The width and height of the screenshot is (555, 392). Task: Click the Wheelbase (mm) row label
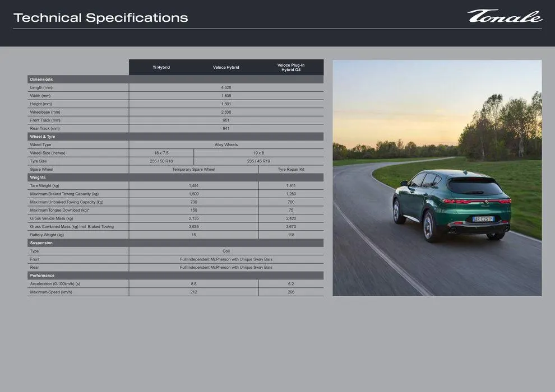tap(45, 112)
